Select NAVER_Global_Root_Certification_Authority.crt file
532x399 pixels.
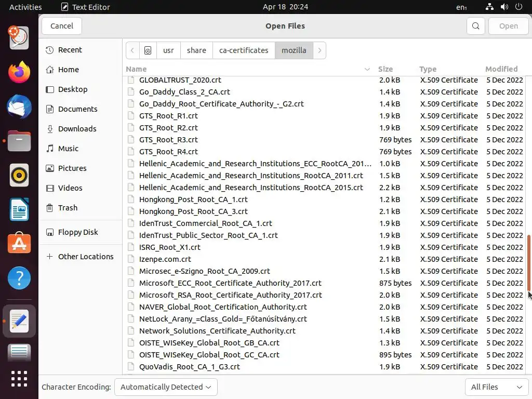[325, 307]
